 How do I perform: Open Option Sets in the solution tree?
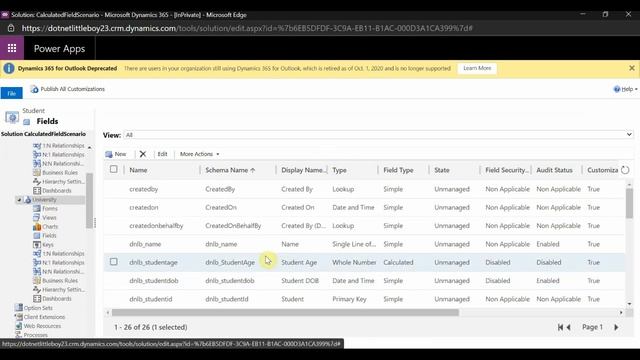click(x=38, y=308)
